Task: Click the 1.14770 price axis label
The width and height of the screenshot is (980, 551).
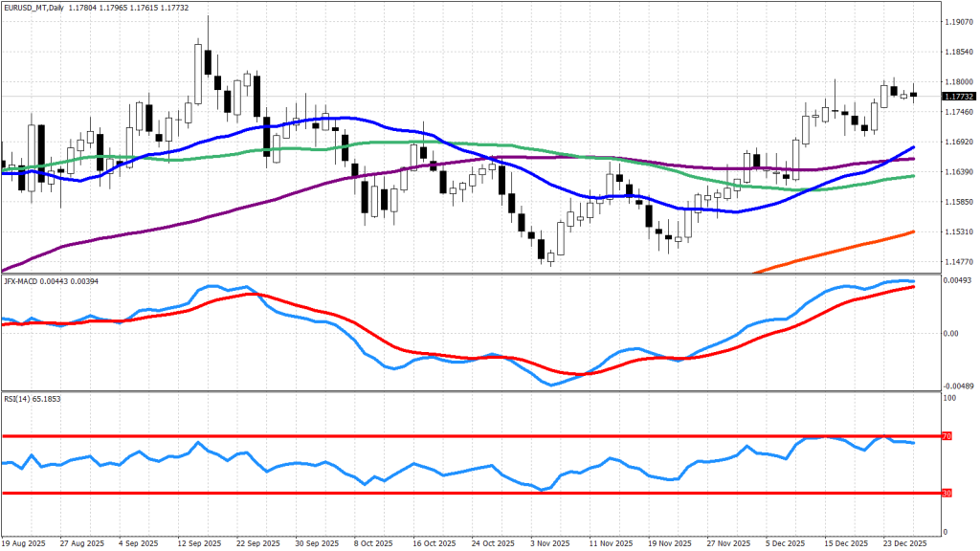Action: click(958, 261)
